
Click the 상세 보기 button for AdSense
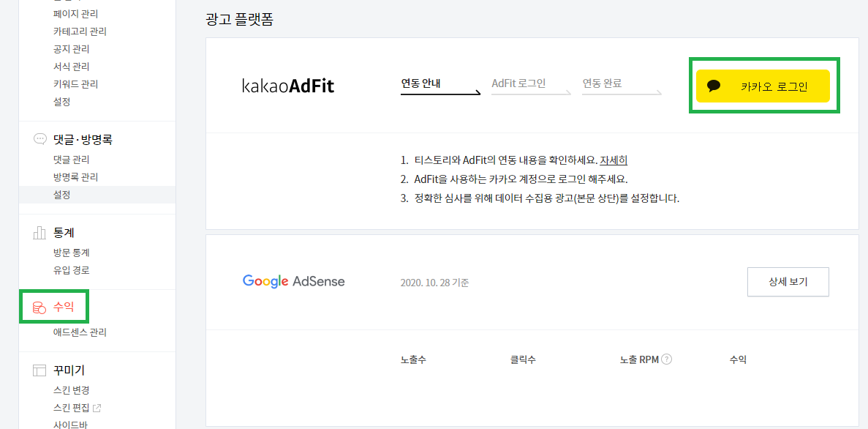(788, 282)
